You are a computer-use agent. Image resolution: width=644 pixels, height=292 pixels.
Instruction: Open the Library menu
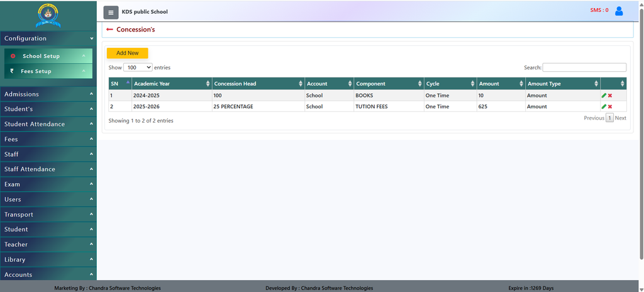coord(48,259)
